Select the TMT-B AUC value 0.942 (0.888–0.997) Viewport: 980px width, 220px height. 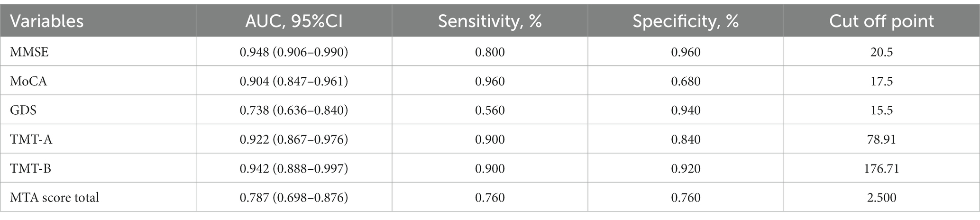click(294, 168)
